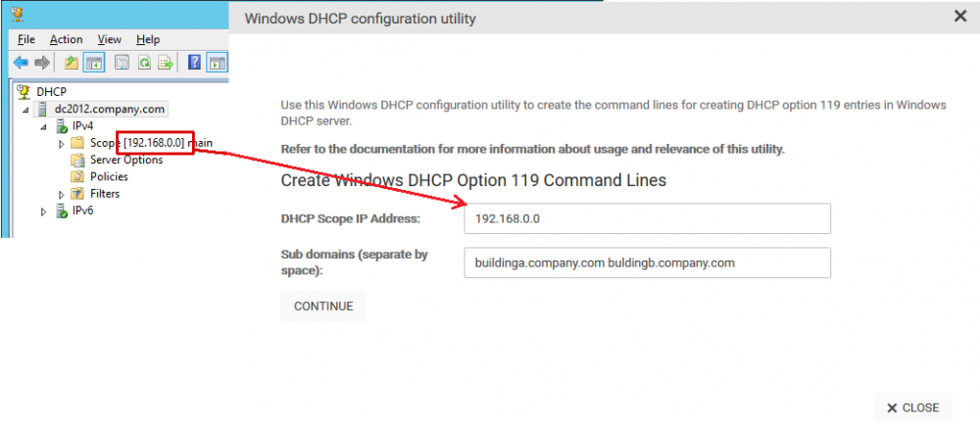
Task: Open the File menu
Action: pos(26,39)
